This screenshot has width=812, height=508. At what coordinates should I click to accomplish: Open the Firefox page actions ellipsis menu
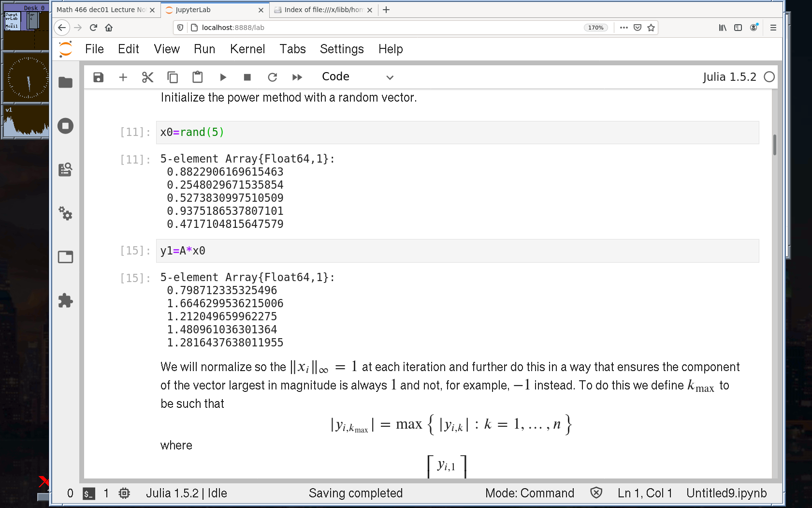pyautogui.click(x=624, y=28)
